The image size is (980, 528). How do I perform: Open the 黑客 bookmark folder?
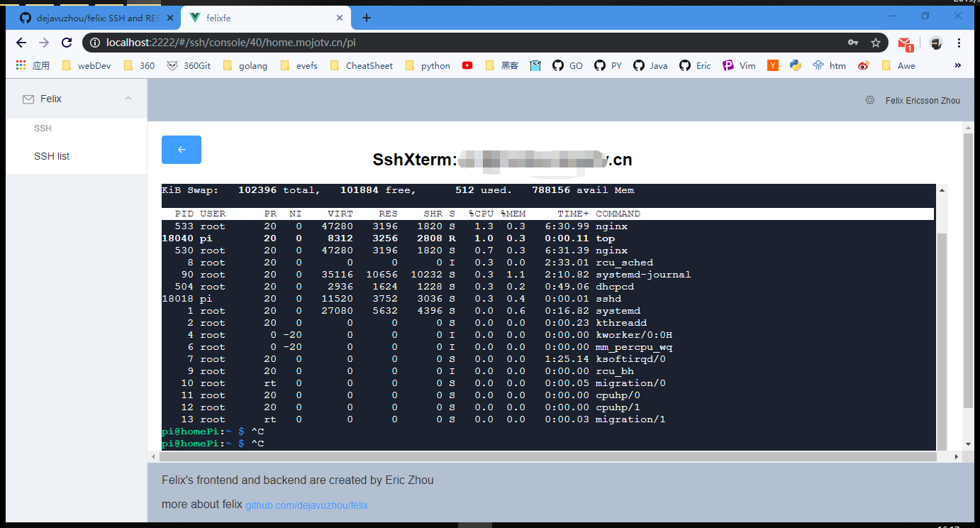point(502,65)
